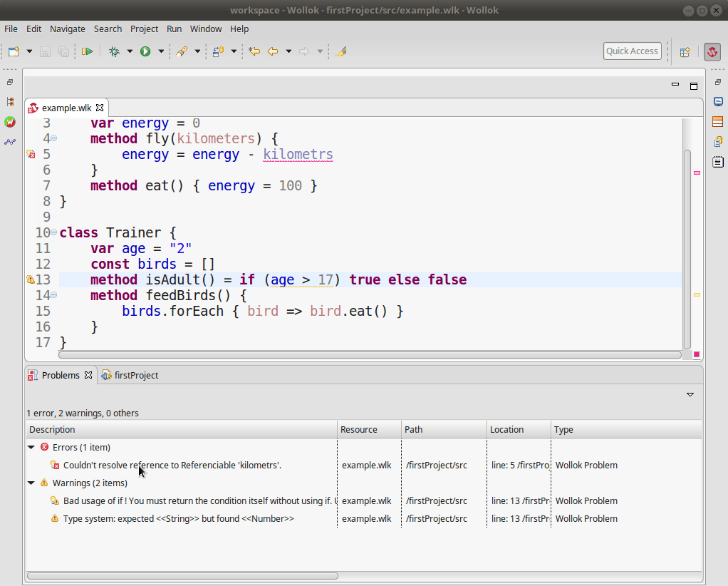Click the Back navigation arrow icon

[x=272, y=51]
